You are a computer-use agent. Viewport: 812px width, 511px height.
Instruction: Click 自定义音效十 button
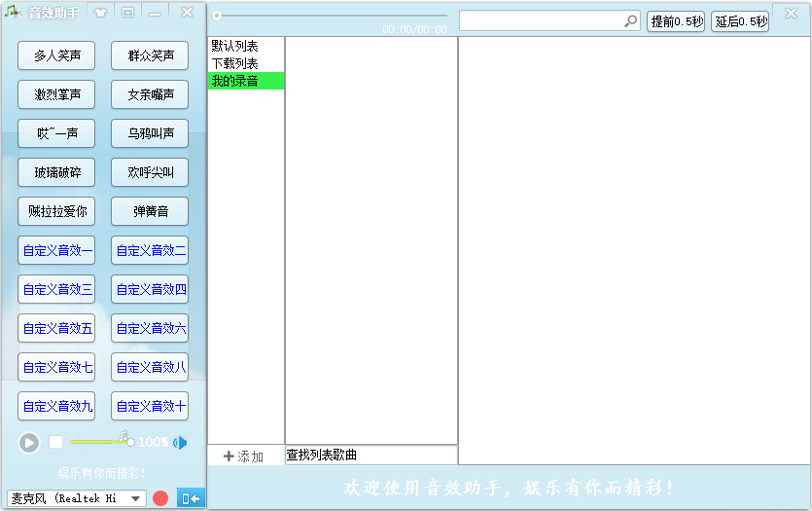point(150,406)
